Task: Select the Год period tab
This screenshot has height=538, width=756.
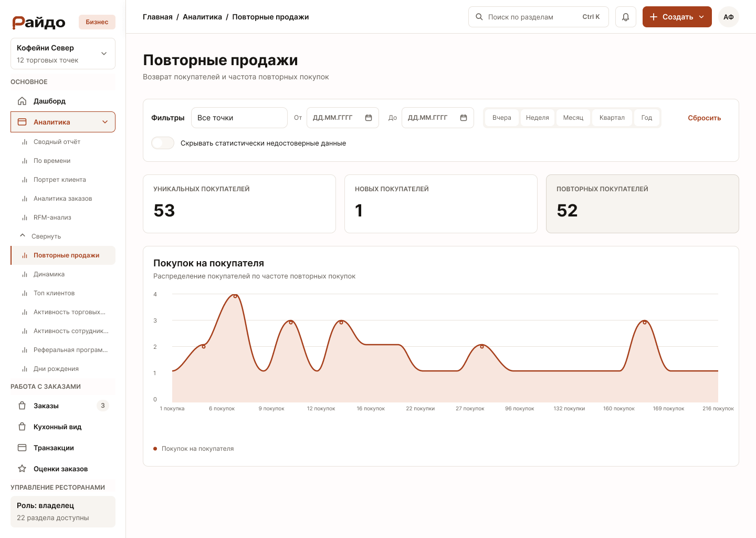Action: pos(647,118)
